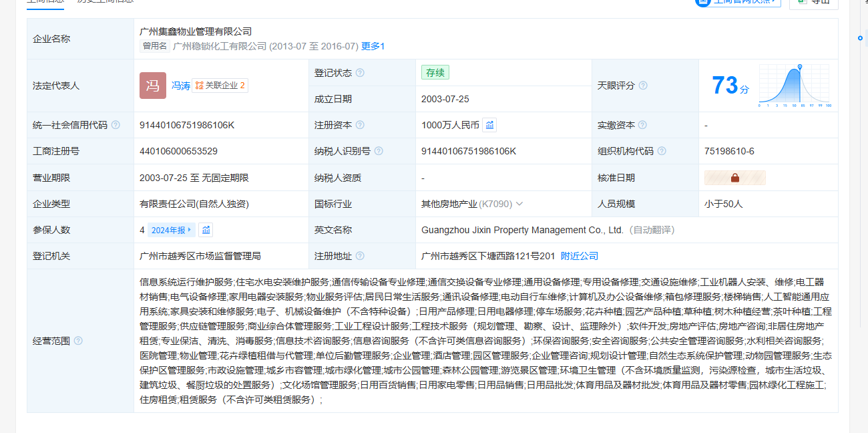Open legal representative 冯涛 profile link
Viewport: 868px width, 433px height.
tap(180, 86)
